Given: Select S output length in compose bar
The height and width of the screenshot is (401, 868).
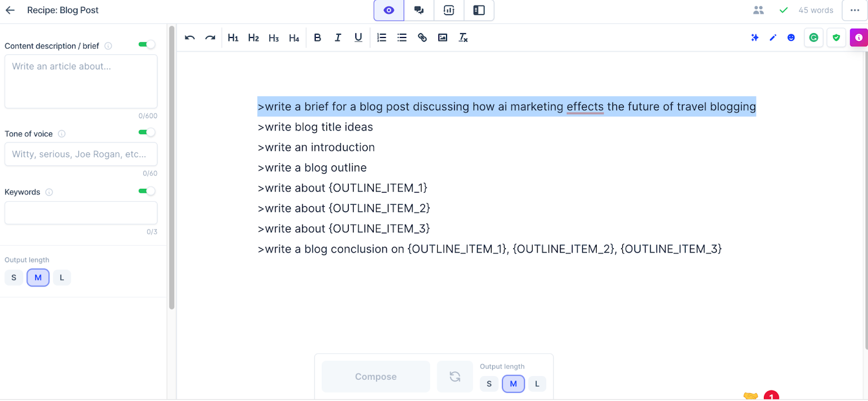Looking at the screenshot, I should (489, 384).
